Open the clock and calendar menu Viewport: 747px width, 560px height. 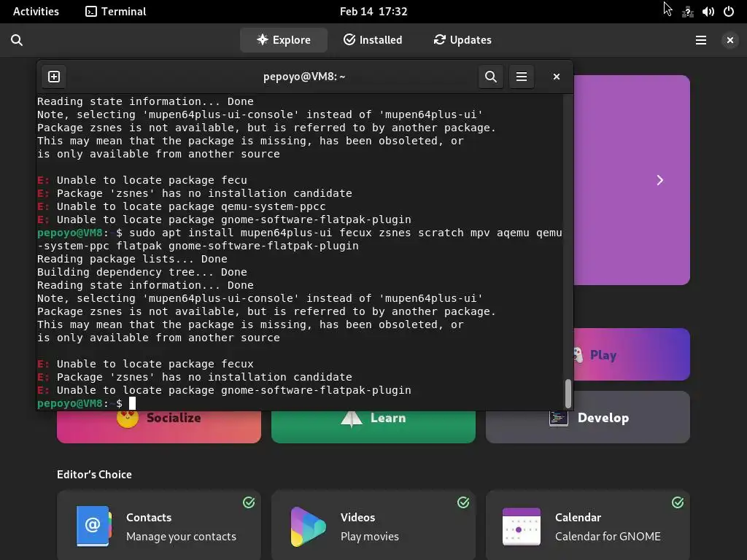click(x=373, y=12)
